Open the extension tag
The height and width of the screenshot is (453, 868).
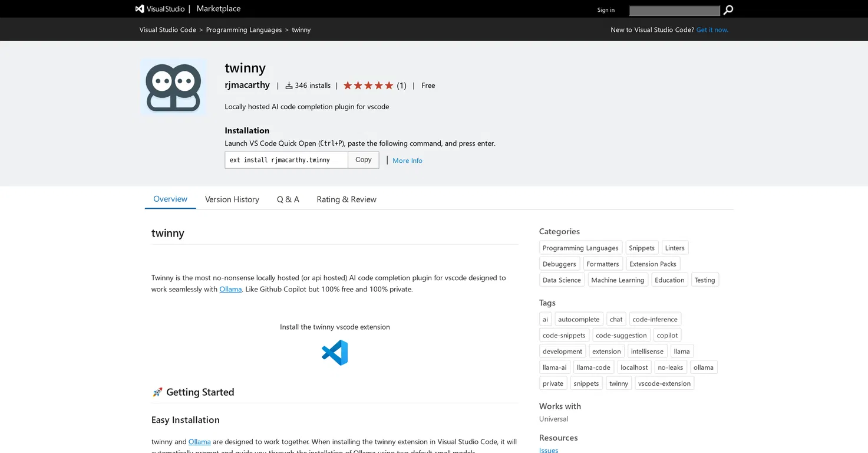(x=606, y=351)
